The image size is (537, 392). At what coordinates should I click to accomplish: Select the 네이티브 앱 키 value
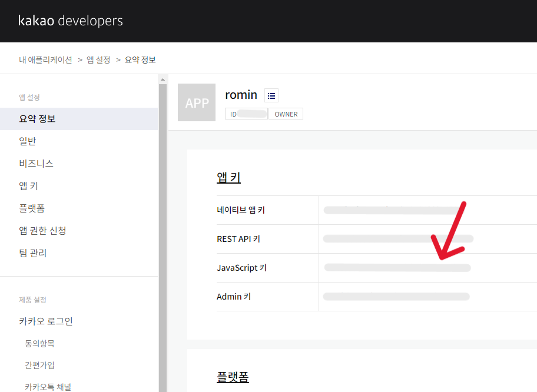coord(393,210)
